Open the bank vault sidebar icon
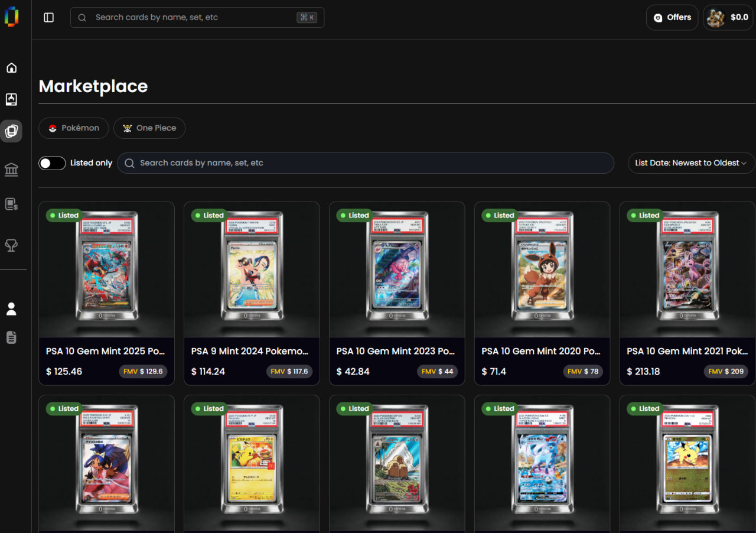 (11, 170)
